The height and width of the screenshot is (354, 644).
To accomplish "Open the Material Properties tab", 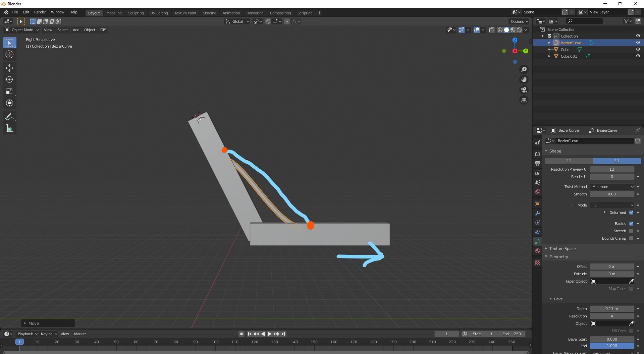I will tap(538, 251).
